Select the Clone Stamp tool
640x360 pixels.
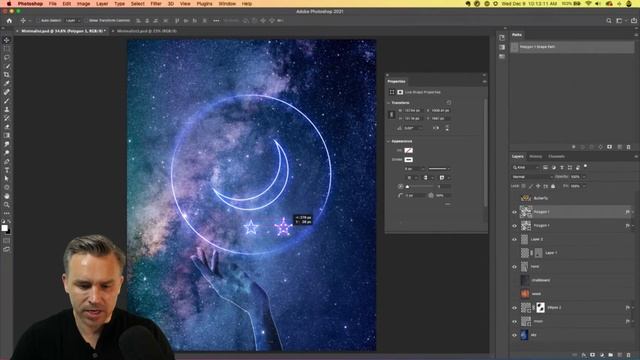click(7, 109)
